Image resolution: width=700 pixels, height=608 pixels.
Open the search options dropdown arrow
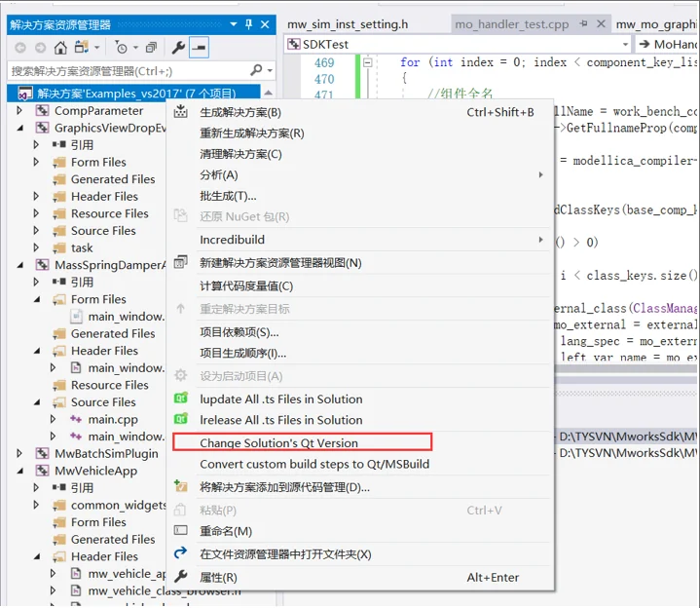(x=270, y=70)
